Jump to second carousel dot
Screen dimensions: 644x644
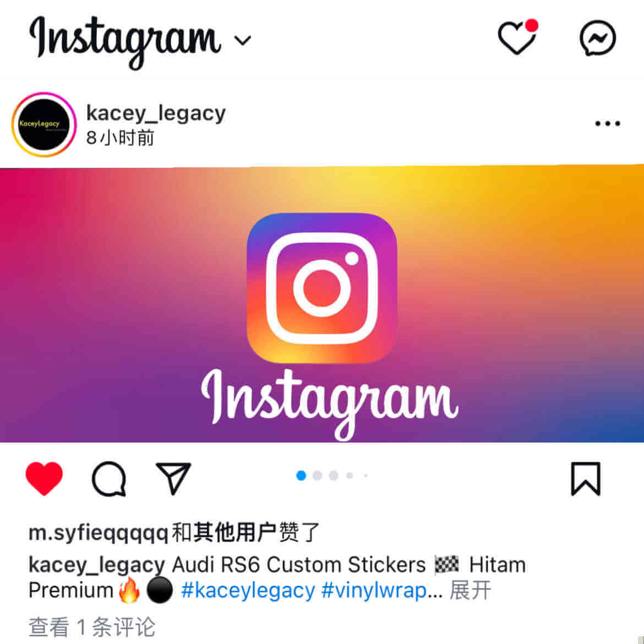pyautogui.click(x=317, y=476)
